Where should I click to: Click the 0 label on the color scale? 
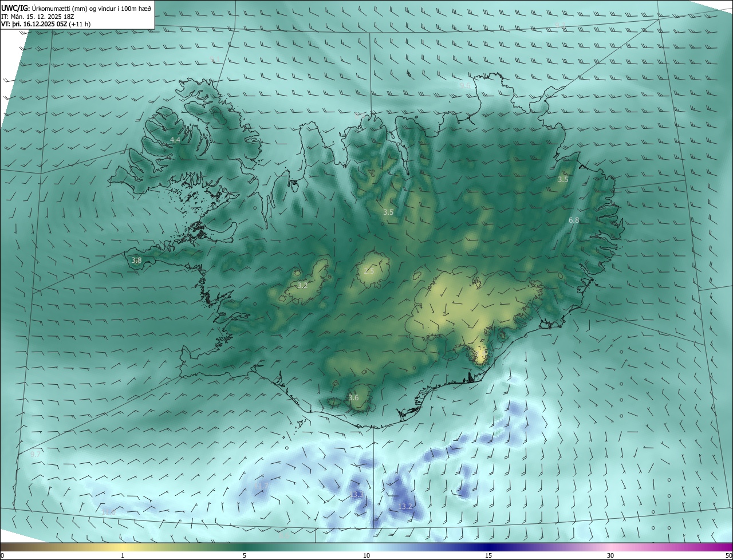pos(2,556)
